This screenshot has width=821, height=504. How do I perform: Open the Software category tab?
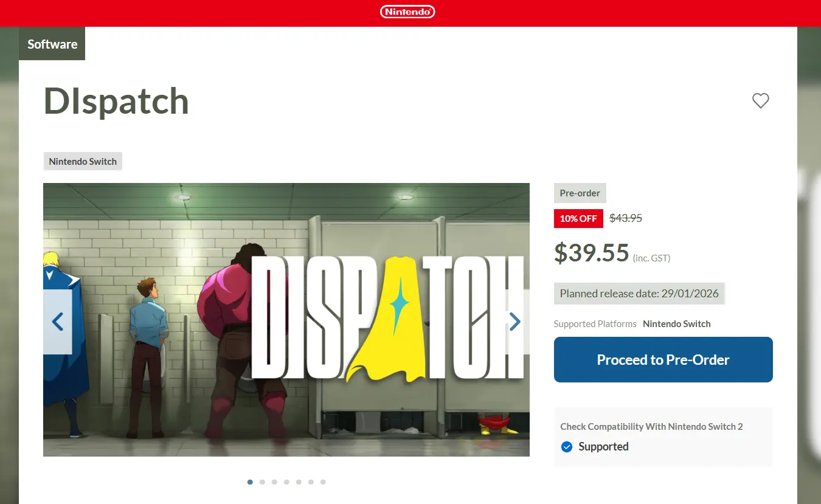click(52, 44)
